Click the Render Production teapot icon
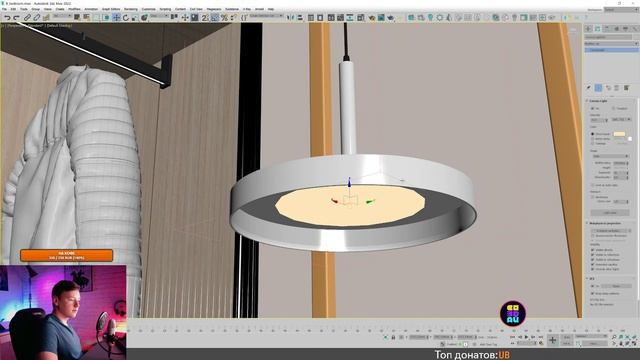 (391, 18)
